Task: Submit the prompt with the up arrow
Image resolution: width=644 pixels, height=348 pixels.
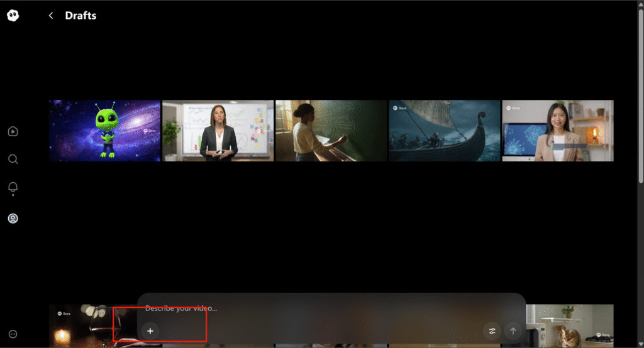Action: coord(513,331)
